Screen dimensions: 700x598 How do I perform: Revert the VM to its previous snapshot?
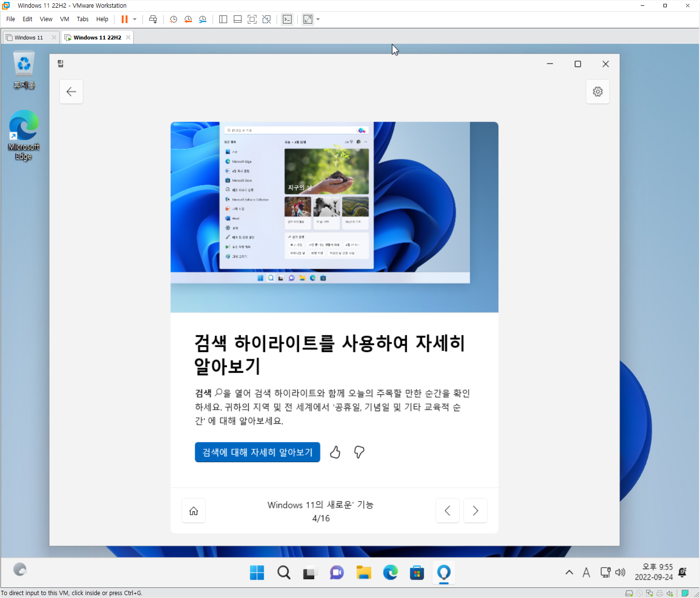click(x=188, y=19)
